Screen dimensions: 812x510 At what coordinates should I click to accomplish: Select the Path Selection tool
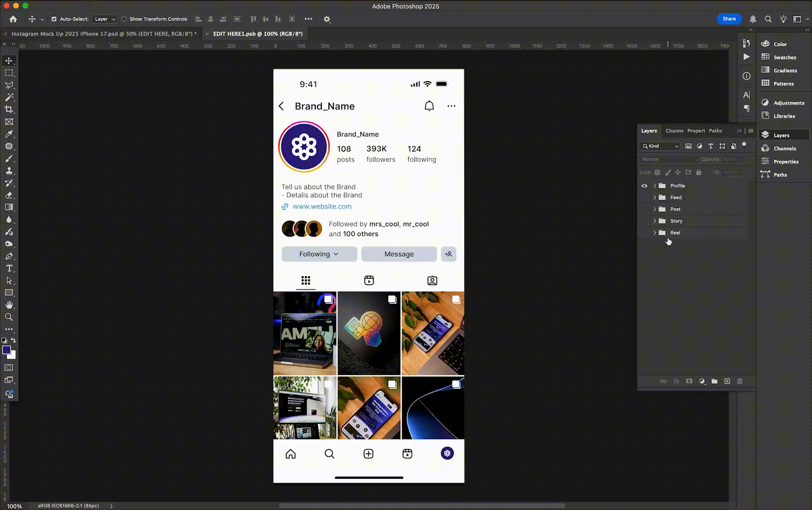click(9, 281)
